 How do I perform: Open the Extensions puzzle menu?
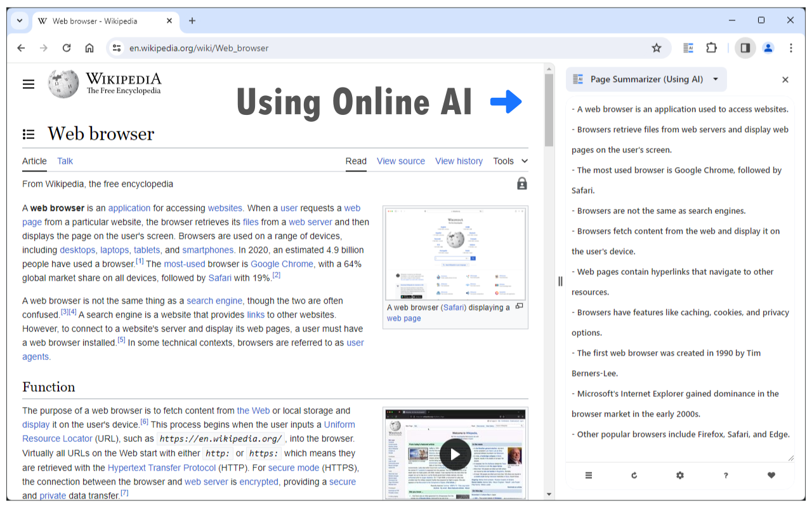[711, 48]
